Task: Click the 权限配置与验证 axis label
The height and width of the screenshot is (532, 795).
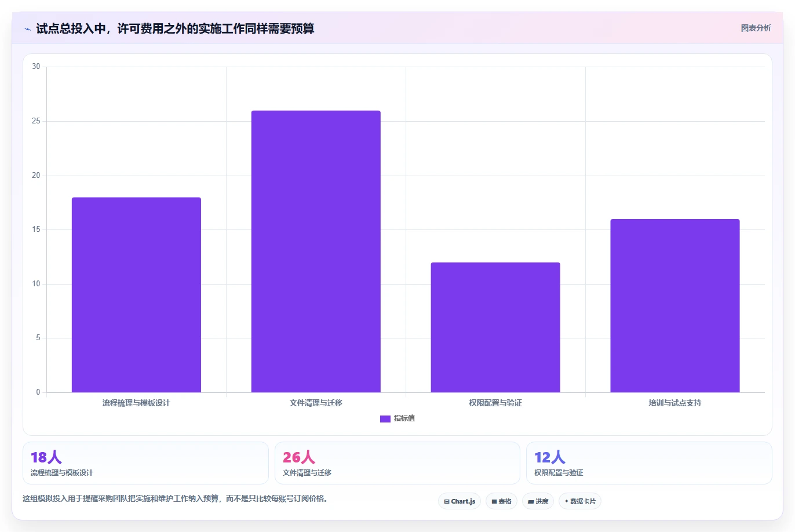Action: 495,403
